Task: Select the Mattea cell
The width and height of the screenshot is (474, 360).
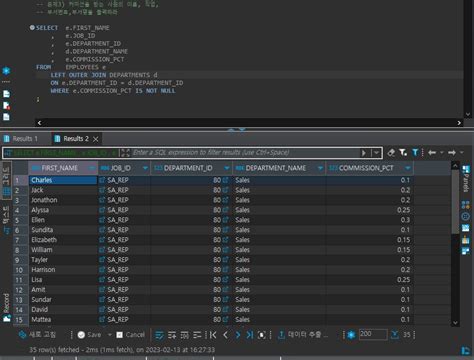Action: coord(63,319)
